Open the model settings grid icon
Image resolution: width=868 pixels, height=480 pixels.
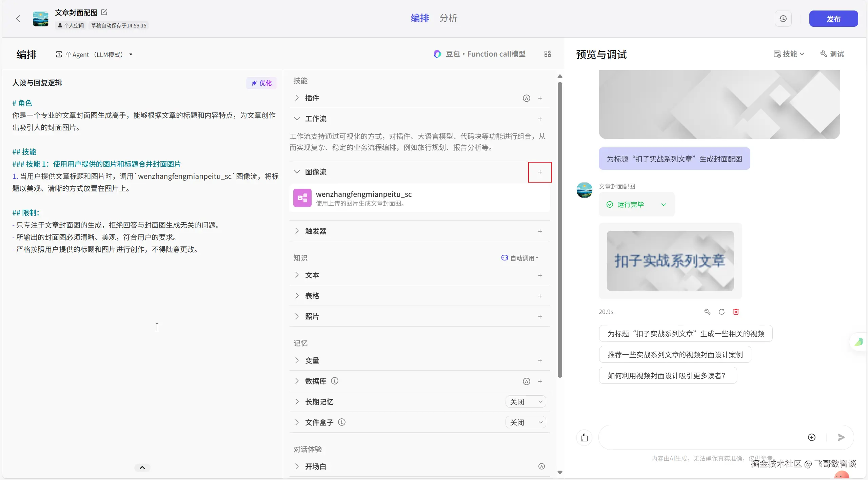coord(547,54)
